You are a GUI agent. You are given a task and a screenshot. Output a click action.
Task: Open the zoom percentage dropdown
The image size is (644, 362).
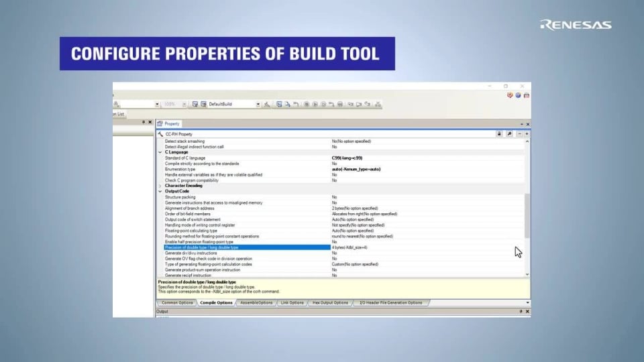[x=182, y=104]
